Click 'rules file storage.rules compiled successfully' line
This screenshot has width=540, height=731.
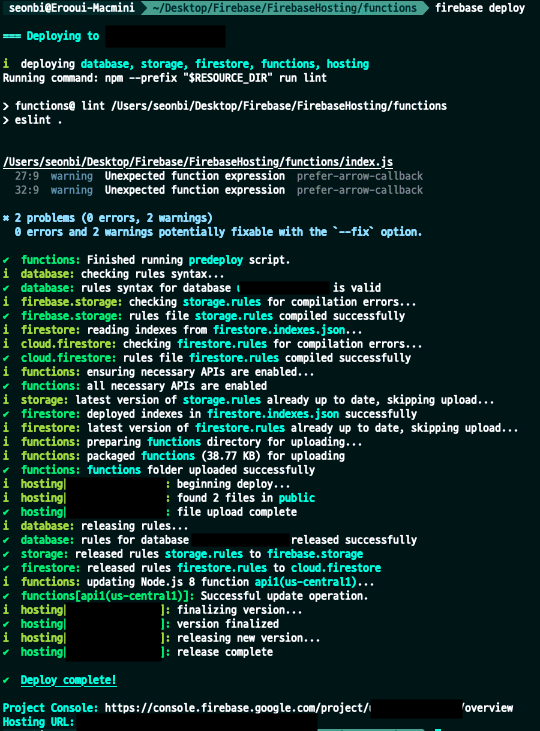pos(204,316)
